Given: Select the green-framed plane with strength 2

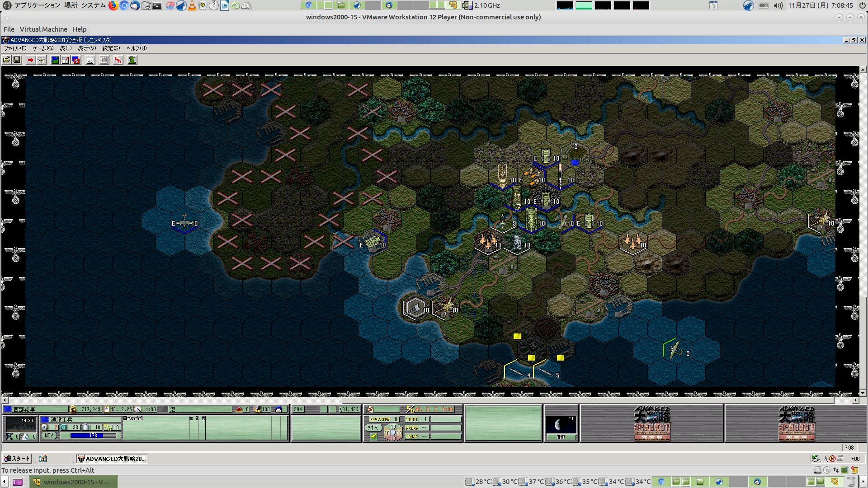Looking at the screenshot, I should coord(675,349).
